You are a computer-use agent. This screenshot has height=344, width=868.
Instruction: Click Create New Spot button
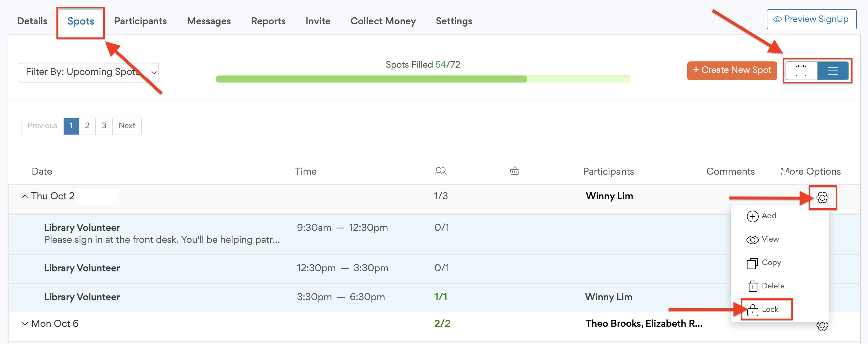tap(732, 70)
